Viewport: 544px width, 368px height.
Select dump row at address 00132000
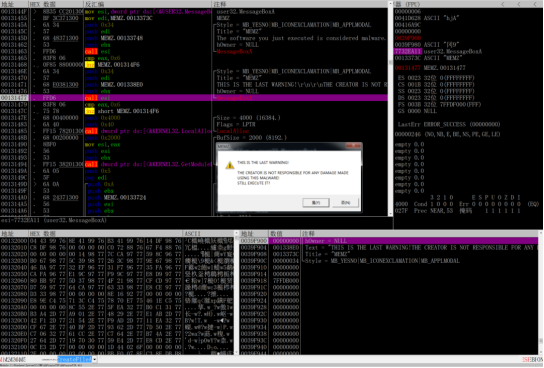pyautogui.click(x=117, y=241)
